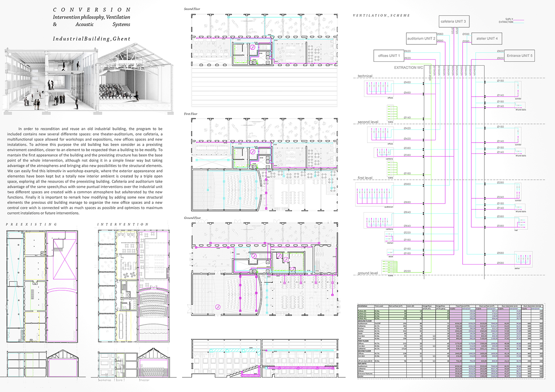Click the 'technical' level label

[365, 76]
